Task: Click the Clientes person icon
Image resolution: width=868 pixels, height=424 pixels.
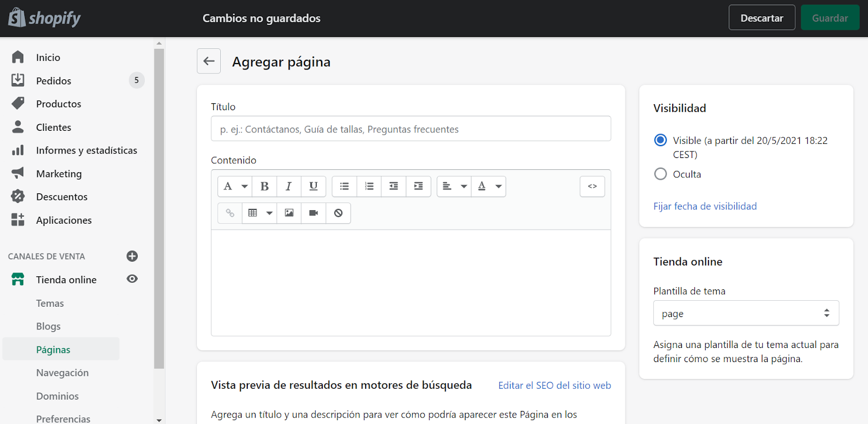Action: tap(18, 126)
